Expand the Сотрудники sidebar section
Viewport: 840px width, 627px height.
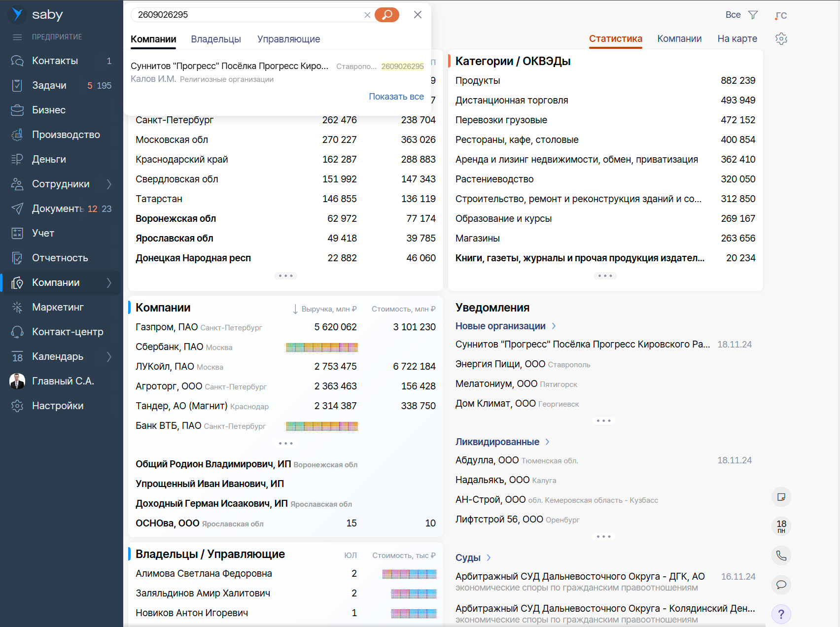[109, 184]
